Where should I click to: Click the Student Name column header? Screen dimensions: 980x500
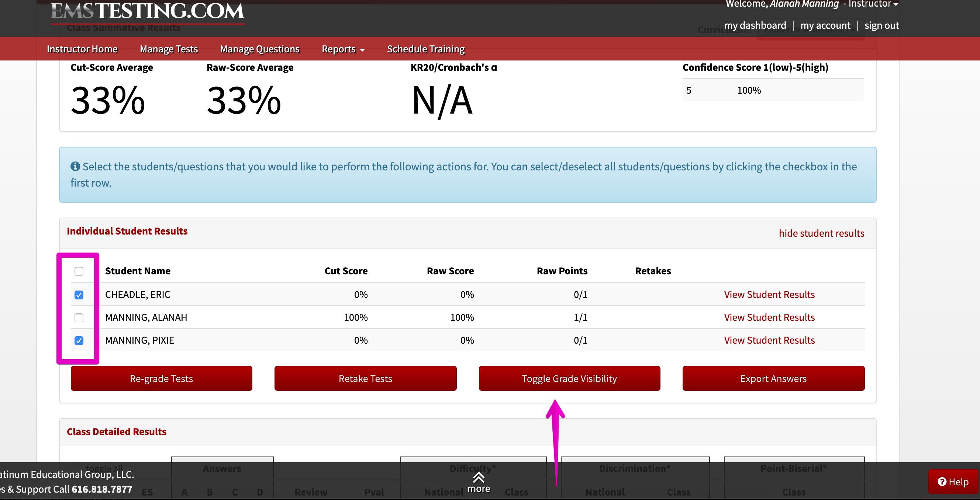pyautogui.click(x=138, y=271)
